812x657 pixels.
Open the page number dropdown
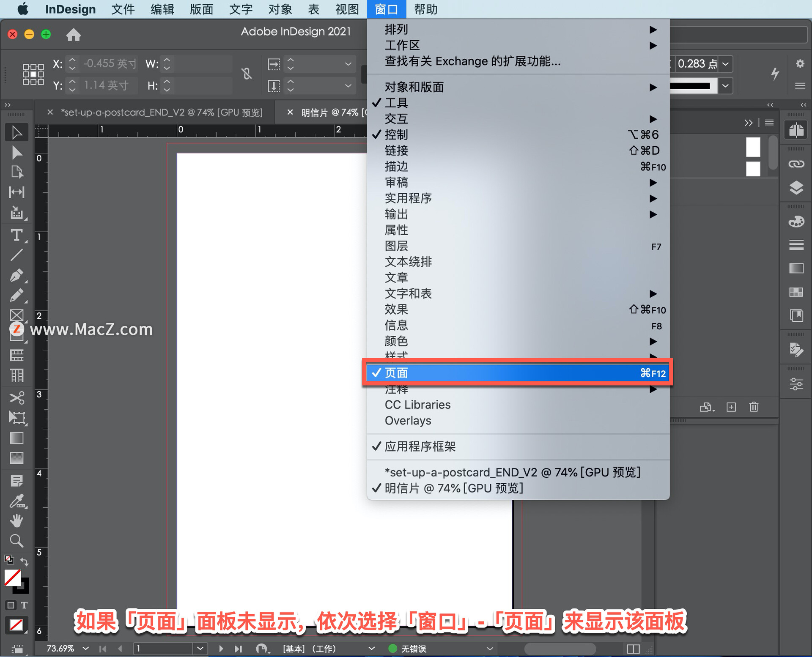200,648
